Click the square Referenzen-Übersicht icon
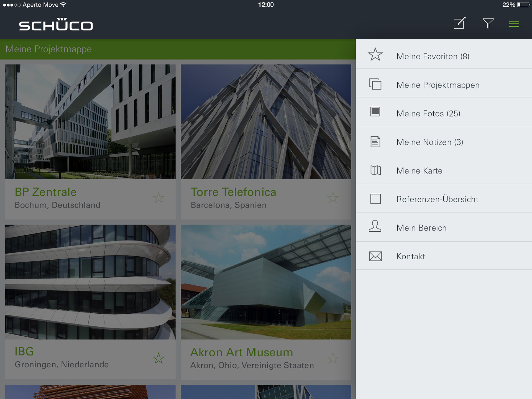Image resolution: width=532 pixels, height=399 pixels. 375,199
